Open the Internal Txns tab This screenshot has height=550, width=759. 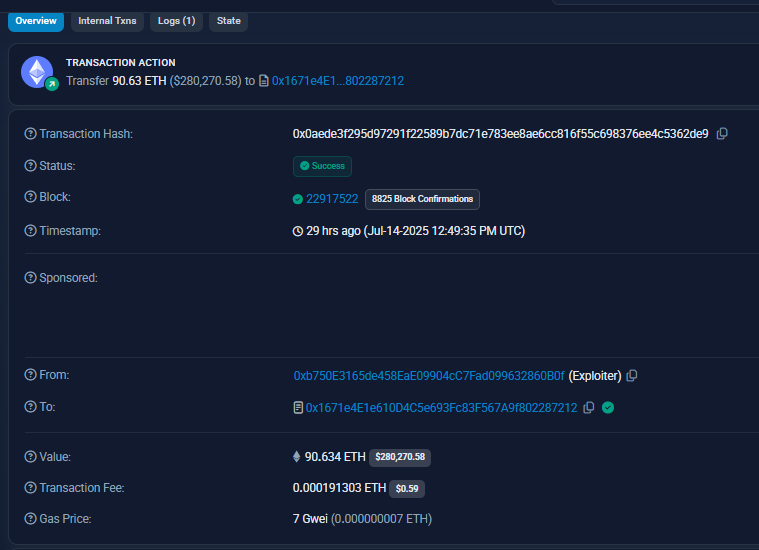click(107, 21)
